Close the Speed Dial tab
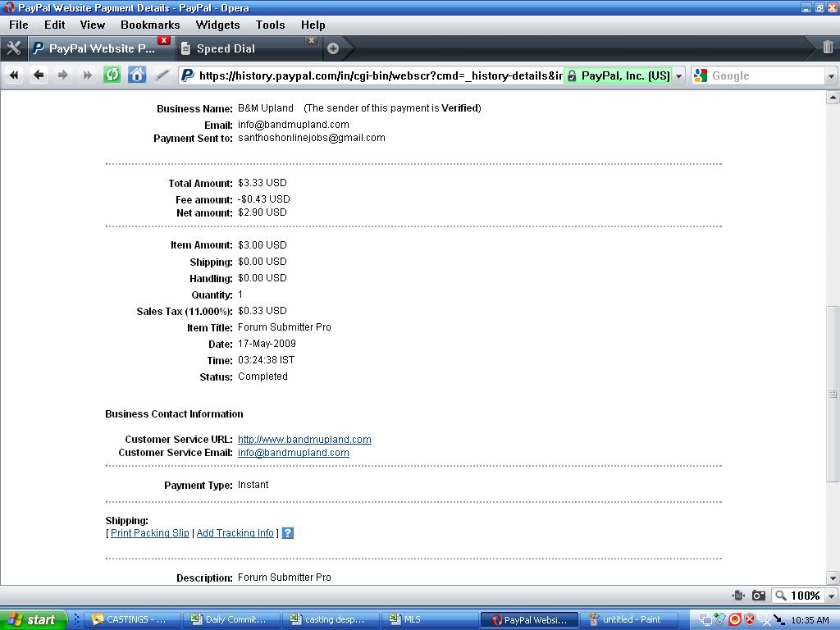Image resolution: width=840 pixels, height=630 pixels. coord(311,40)
